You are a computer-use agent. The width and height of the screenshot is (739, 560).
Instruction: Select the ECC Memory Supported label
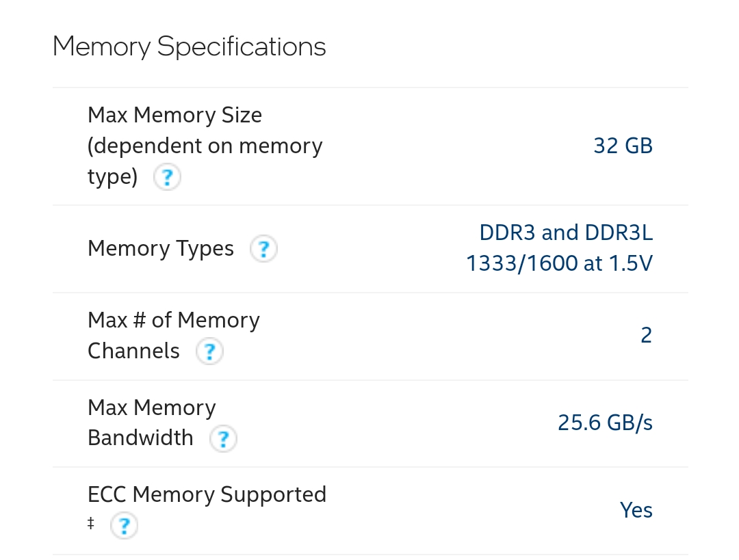(207, 494)
